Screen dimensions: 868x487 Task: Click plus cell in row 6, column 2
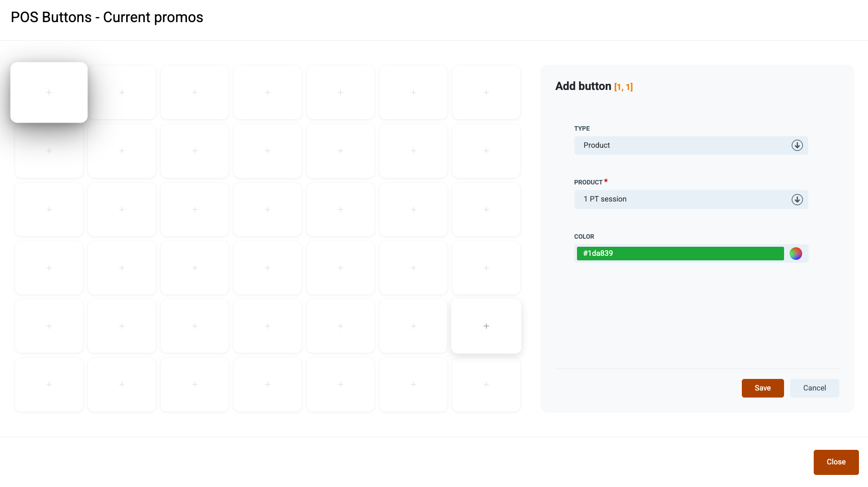coord(122,384)
